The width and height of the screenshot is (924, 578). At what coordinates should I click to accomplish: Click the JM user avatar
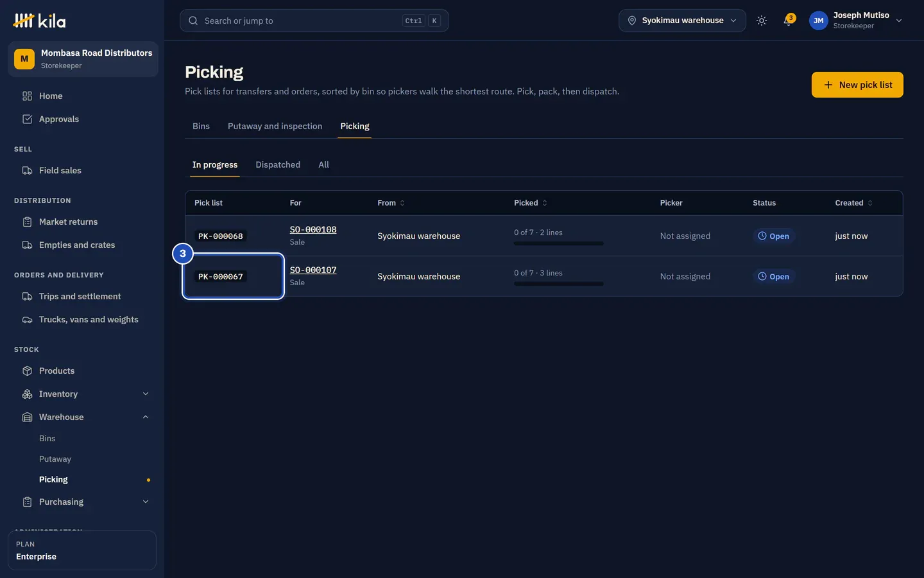point(818,21)
